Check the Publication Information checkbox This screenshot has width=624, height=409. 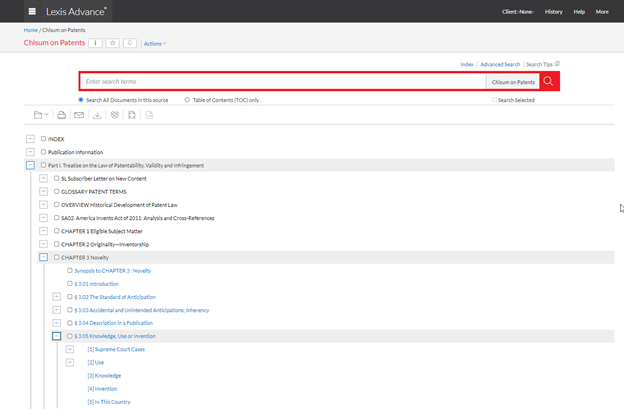[x=43, y=152]
